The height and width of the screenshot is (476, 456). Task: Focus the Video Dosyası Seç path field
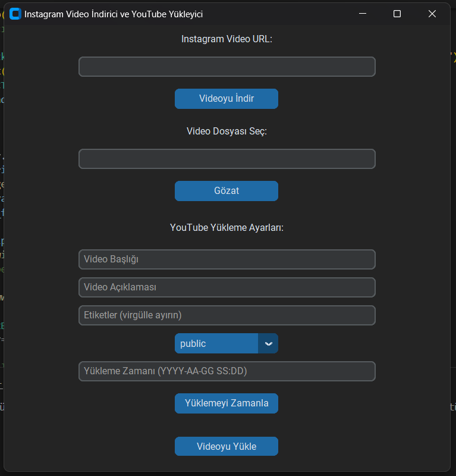(x=227, y=159)
